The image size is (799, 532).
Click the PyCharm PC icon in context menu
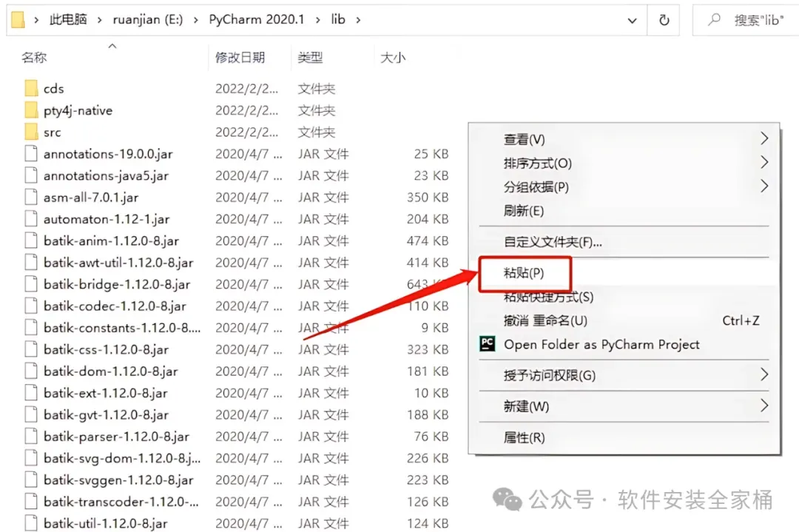[487, 344]
